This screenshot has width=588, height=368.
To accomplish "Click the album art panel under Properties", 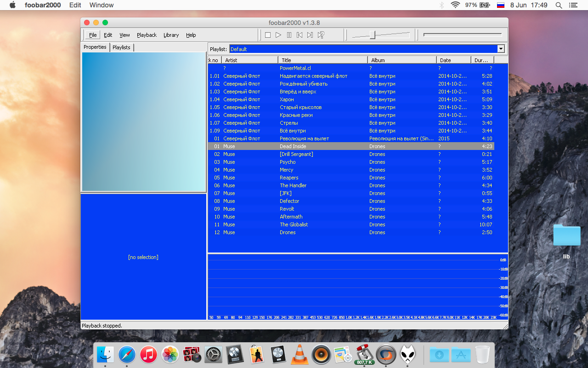I will pyautogui.click(x=143, y=121).
